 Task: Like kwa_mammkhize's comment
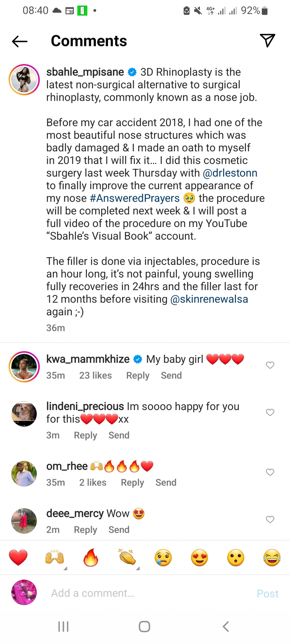tap(270, 365)
